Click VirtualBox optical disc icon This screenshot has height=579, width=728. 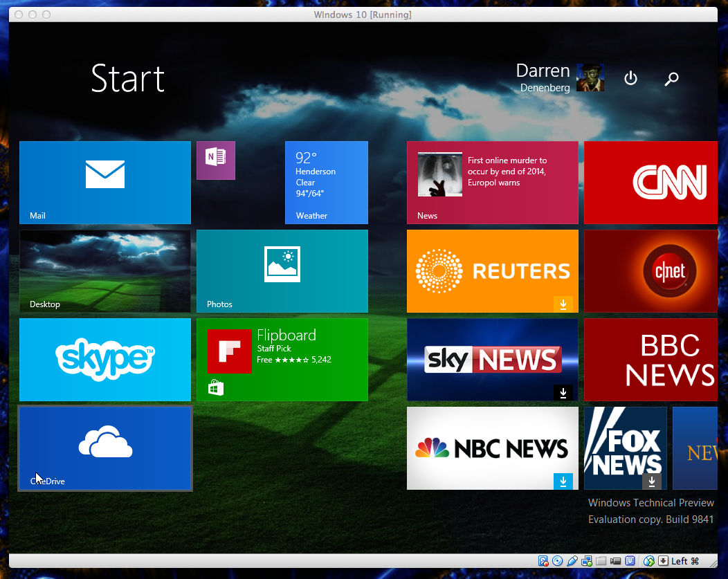tap(558, 561)
